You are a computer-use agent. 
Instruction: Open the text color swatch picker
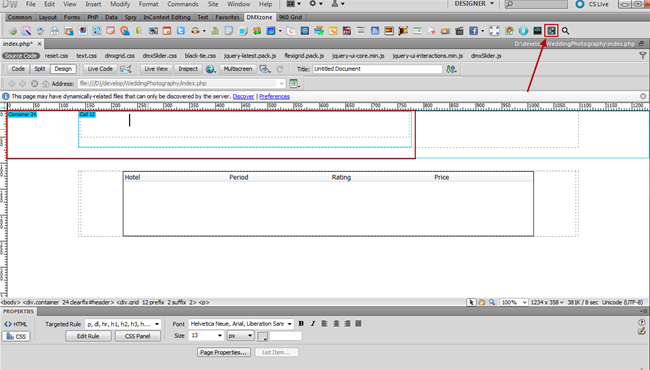click(x=262, y=336)
